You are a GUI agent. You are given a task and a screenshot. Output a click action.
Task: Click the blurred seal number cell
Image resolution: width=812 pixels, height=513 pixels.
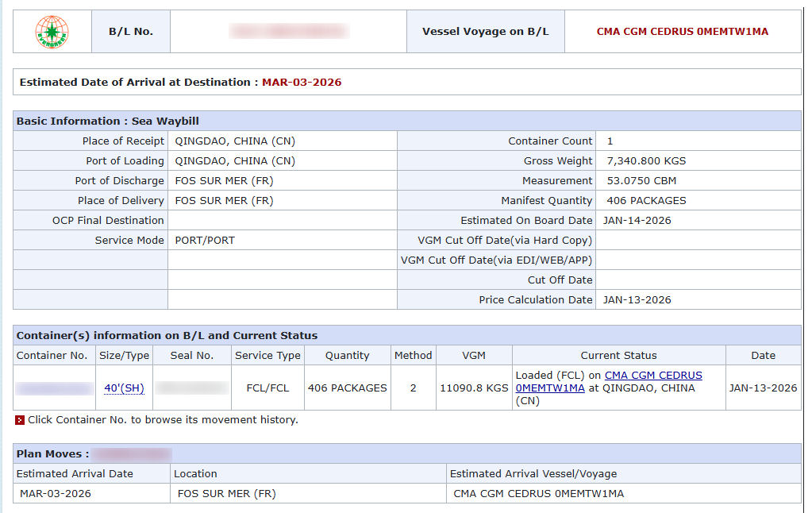(192, 388)
